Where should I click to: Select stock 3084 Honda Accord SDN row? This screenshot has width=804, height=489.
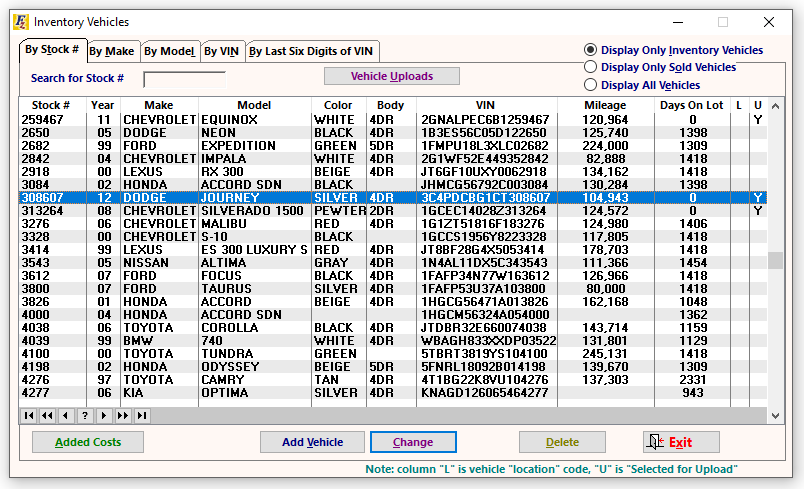pyautogui.click(x=393, y=185)
